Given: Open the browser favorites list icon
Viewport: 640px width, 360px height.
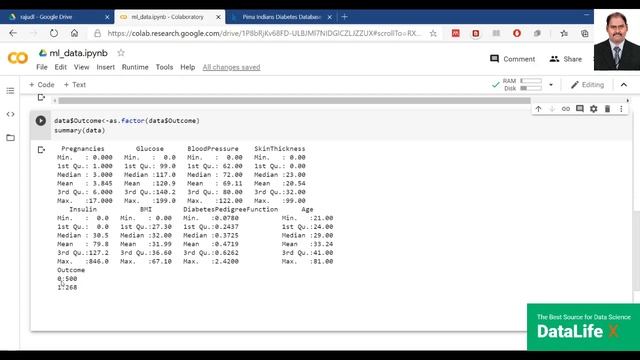Looking at the screenshot, I should point(564,33).
